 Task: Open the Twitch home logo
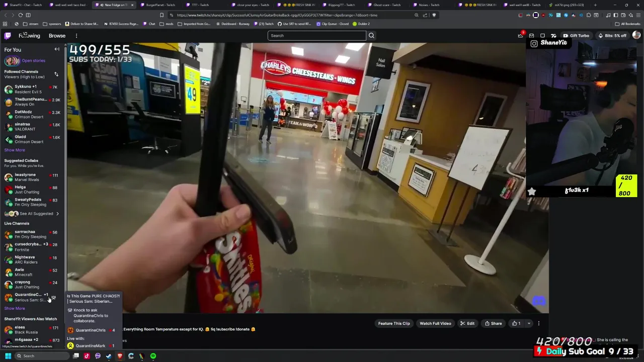(8, 36)
